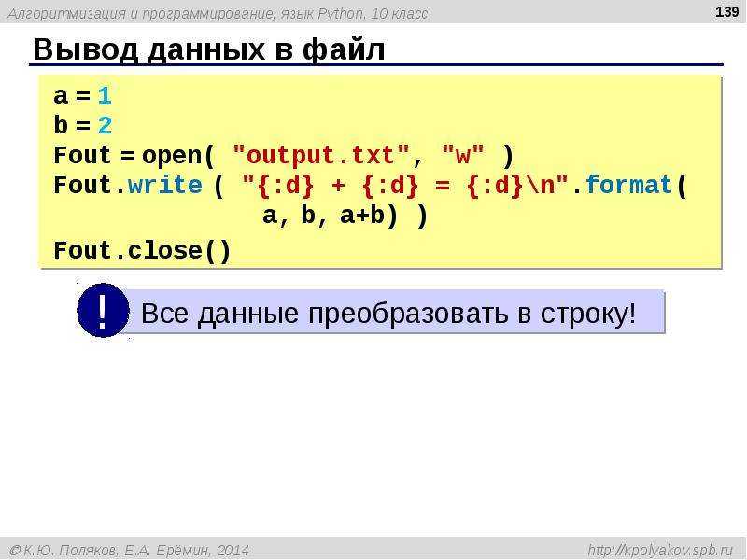Open the kpolyakov.spb.ru link in footer

click(660, 550)
